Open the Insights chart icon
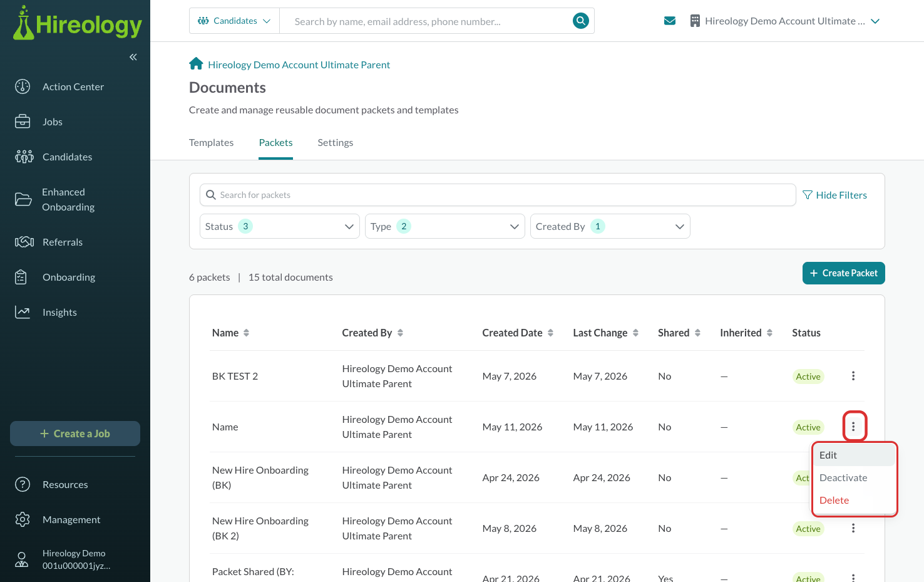924x582 pixels. click(x=23, y=312)
